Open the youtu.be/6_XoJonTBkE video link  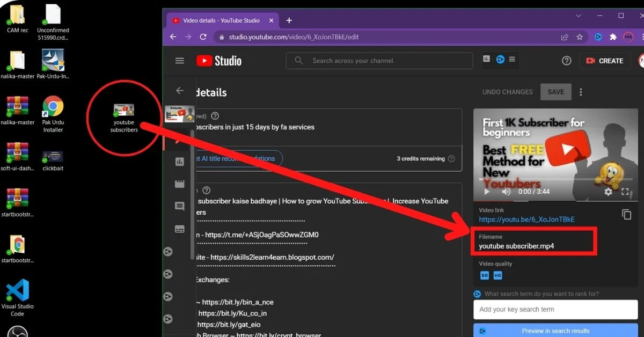click(527, 219)
